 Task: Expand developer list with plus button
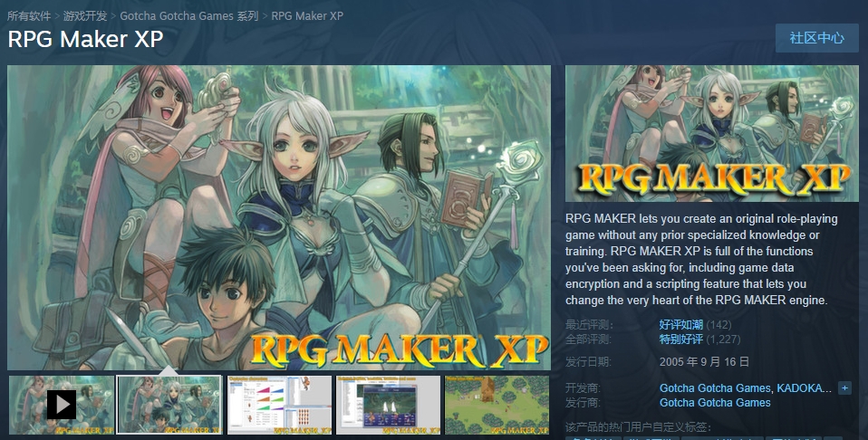coord(844,388)
